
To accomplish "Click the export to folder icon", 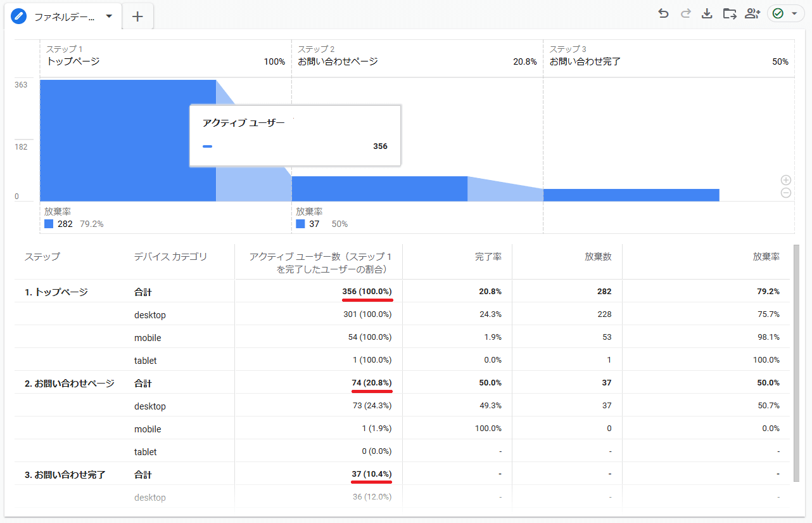I will [729, 13].
